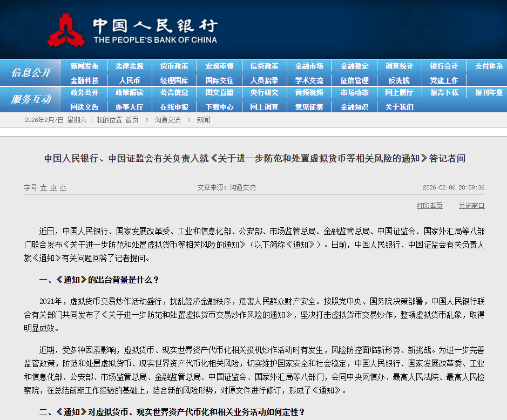The image size is (507, 420).
Task: Navigate to 下载中心
Action: 219,107
